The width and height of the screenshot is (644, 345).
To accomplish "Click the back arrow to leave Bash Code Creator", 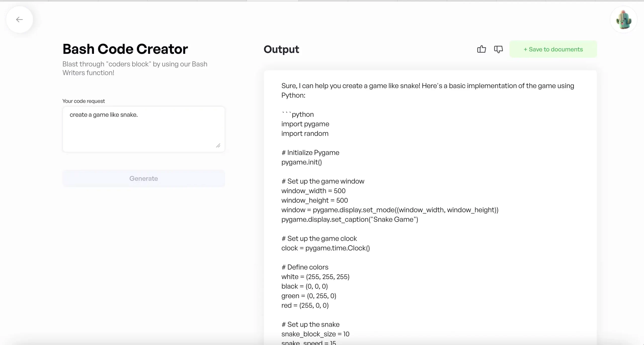I will 19,19.
